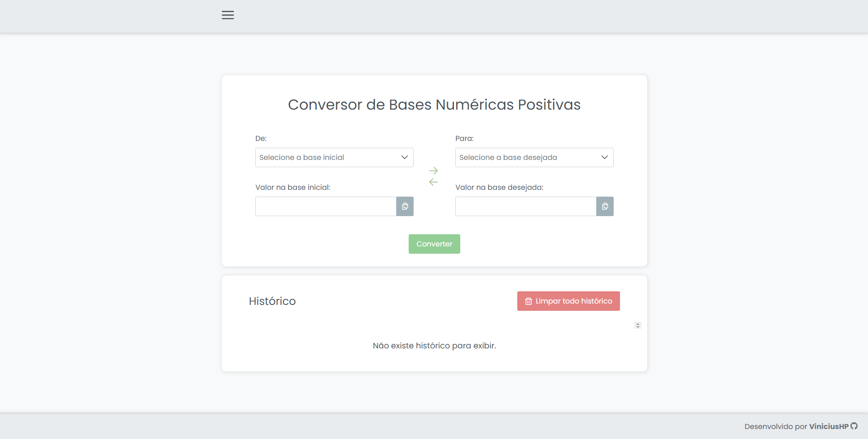Click the down arrow of the history stepper
The height and width of the screenshot is (439, 868).
[638, 327]
